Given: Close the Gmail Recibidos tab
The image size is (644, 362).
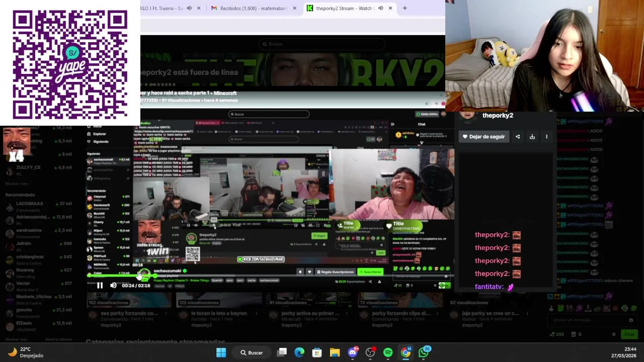Looking at the screenshot, I should click(x=294, y=8).
